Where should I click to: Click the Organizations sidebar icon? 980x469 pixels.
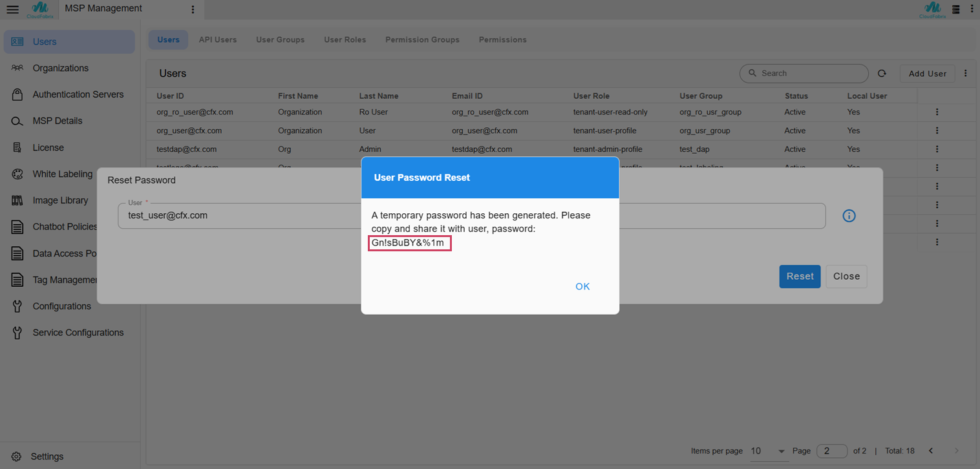[x=17, y=68]
